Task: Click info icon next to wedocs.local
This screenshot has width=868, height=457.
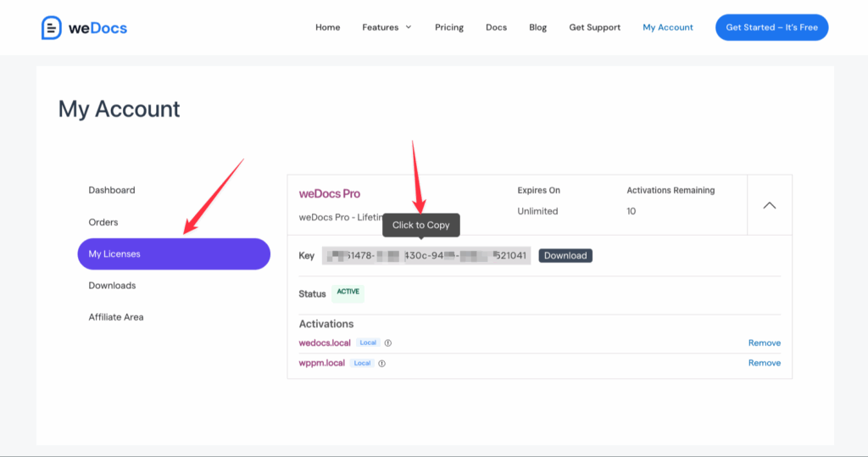Action: tap(388, 343)
